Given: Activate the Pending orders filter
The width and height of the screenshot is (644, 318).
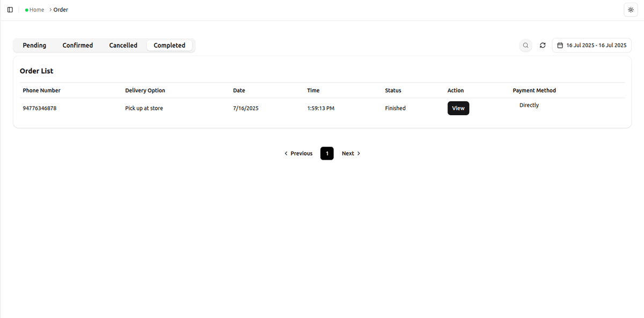Looking at the screenshot, I should coord(34,45).
